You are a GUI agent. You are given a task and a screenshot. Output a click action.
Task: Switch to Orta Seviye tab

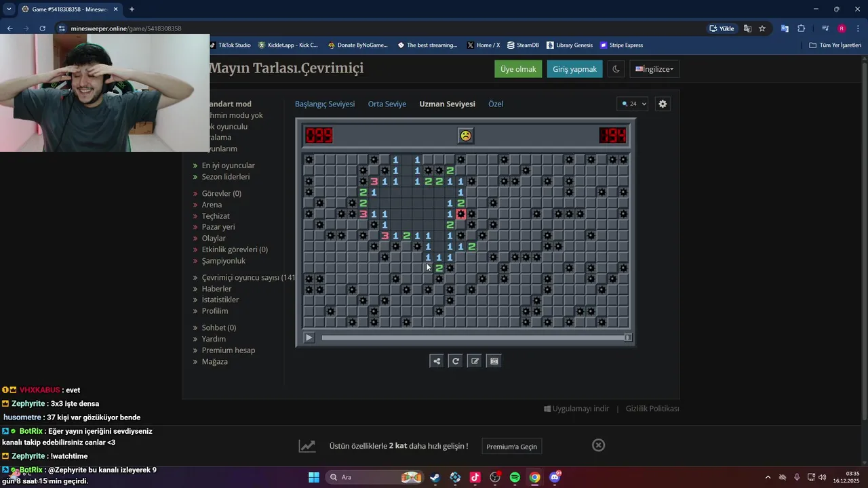click(x=387, y=104)
